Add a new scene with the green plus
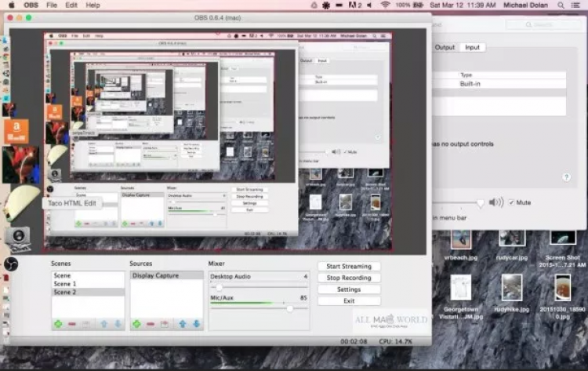This screenshot has width=588, height=371. tap(58, 323)
